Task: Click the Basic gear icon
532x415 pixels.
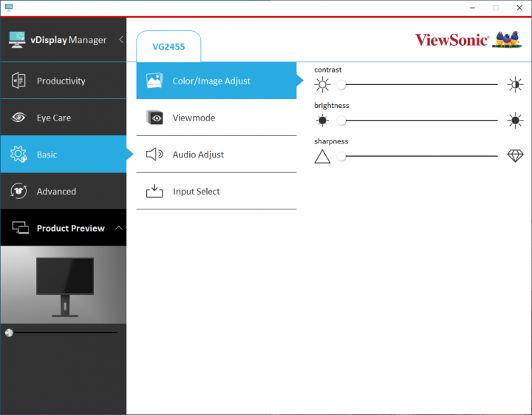Action: pyautogui.click(x=18, y=154)
